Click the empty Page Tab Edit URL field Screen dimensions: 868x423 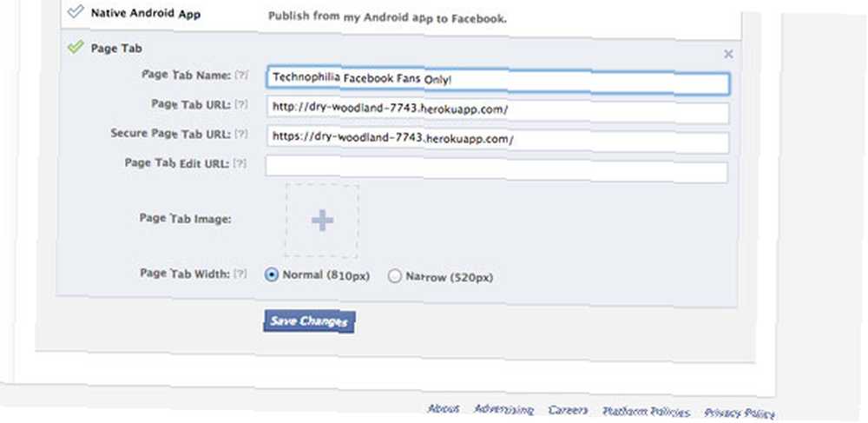tap(496, 170)
